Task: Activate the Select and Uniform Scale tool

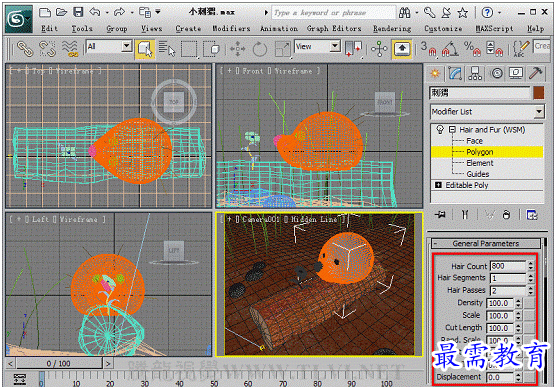Action: (x=283, y=49)
